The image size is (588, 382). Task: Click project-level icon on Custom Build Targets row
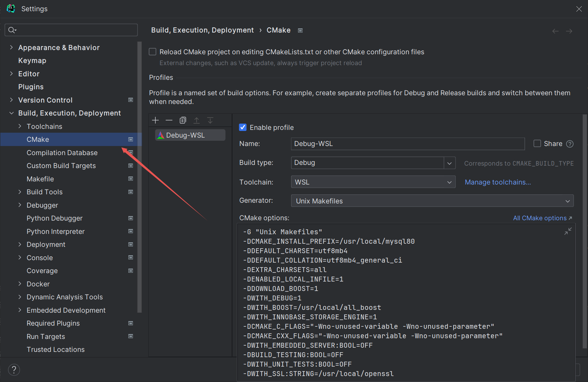click(131, 166)
